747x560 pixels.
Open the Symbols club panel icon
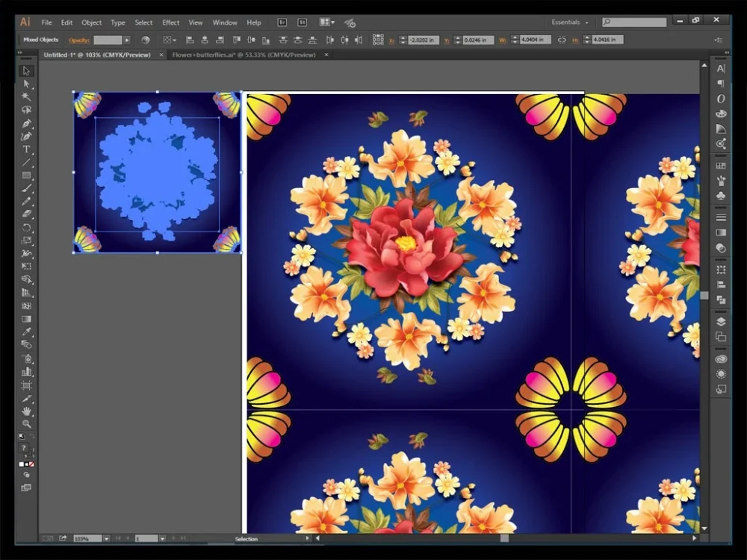tap(721, 195)
